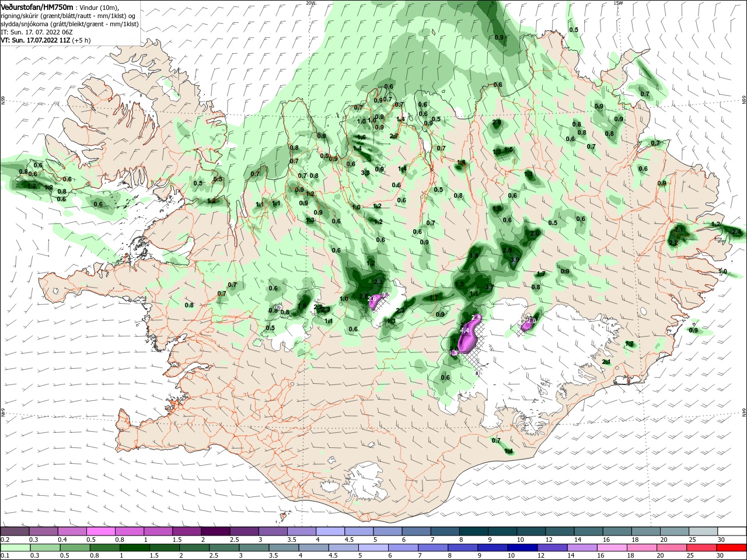
Task: Click the 4.4 precipitation value on the map
Action: click(465, 330)
